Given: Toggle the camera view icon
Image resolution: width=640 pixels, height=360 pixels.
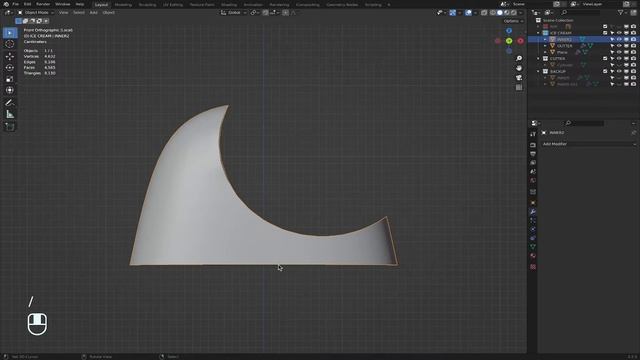Looking at the screenshot, I should pyautogui.click(x=519, y=78).
